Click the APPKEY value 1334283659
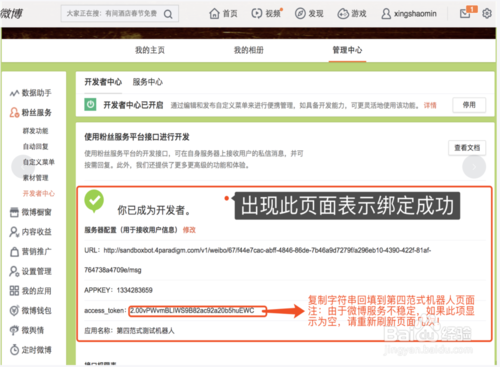The image size is (500, 367). coord(135,290)
